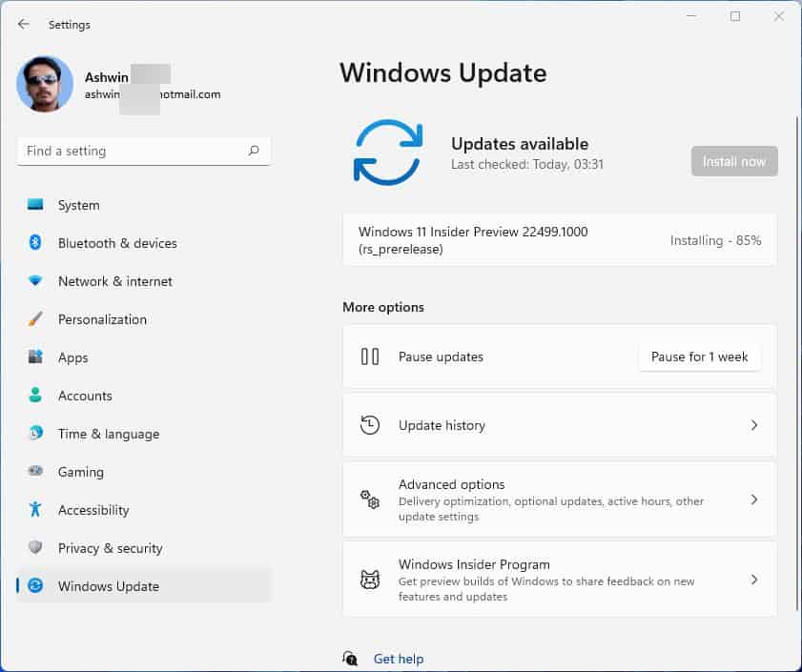802x672 pixels.
Task: Expand Advanced options with its chevron
Action: pos(754,499)
